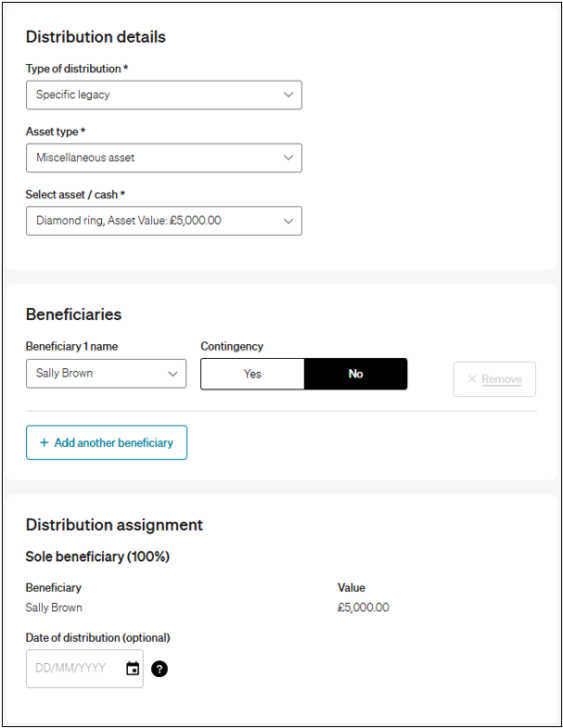Click Add another beneficiary button
The width and height of the screenshot is (563, 728).
(x=107, y=443)
